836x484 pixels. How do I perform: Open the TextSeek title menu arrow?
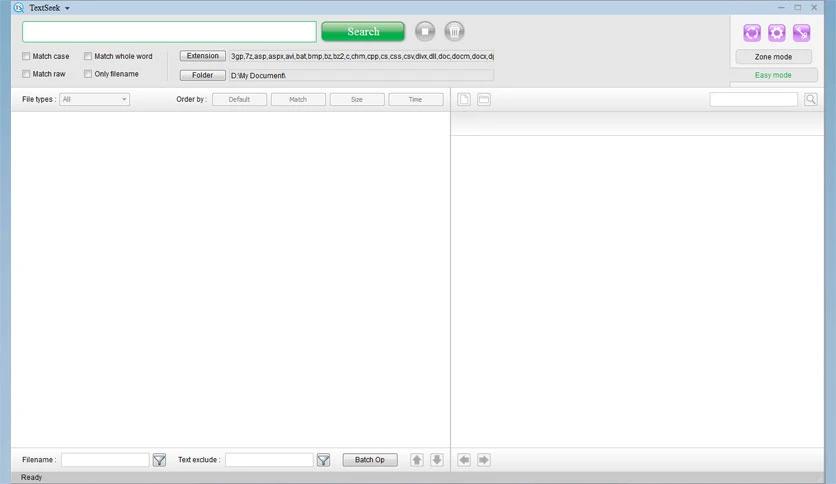pos(67,8)
